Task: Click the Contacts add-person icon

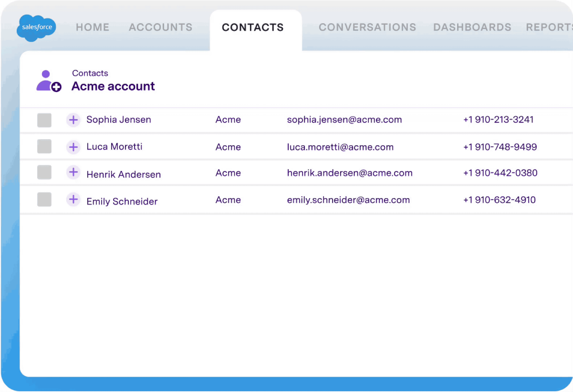Action: [x=49, y=81]
